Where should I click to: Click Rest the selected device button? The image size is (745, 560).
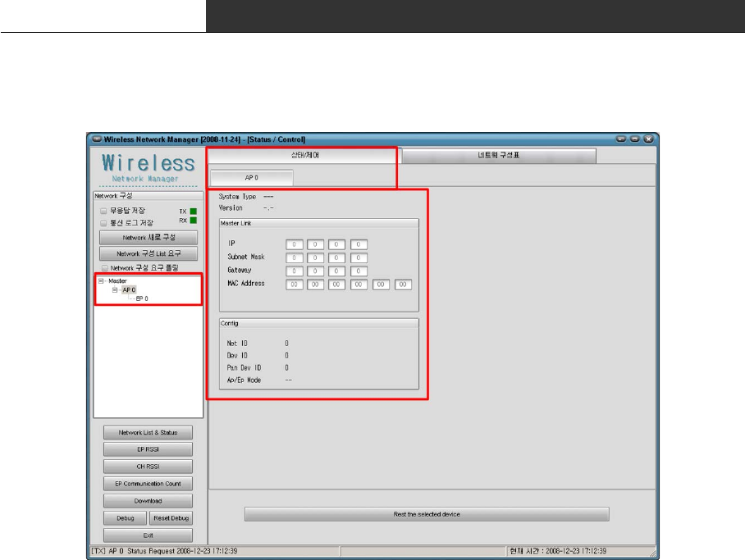tap(427, 514)
